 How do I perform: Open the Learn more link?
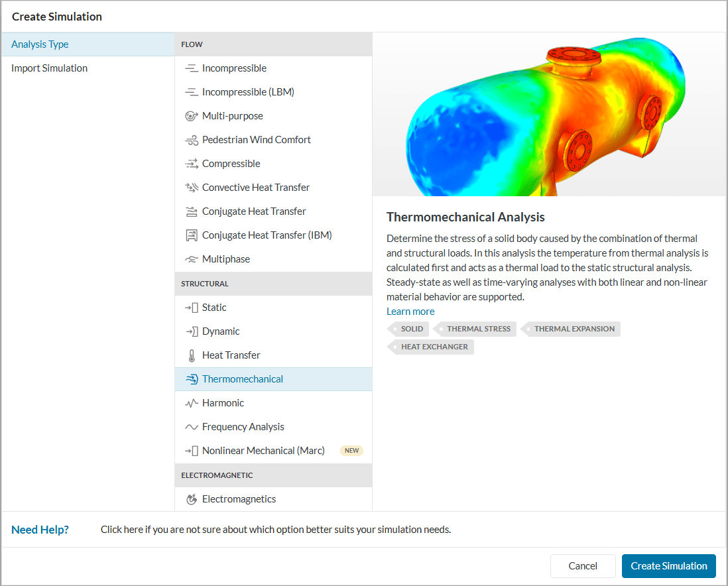coord(410,312)
